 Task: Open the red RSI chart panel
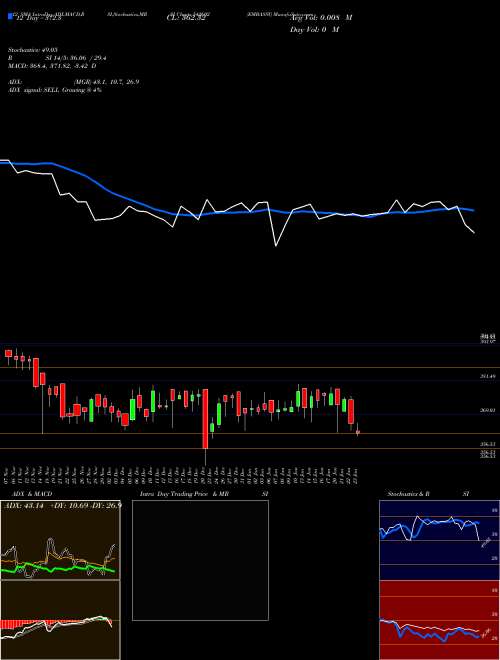pyautogui.click(x=439, y=620)
